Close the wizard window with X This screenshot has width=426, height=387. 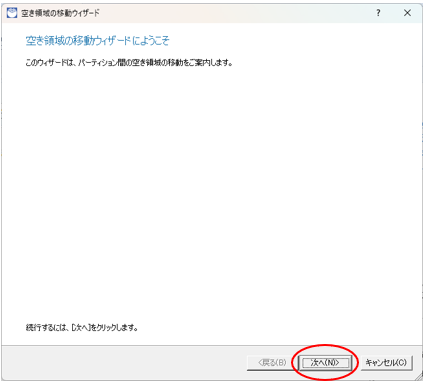pos(407,13)
